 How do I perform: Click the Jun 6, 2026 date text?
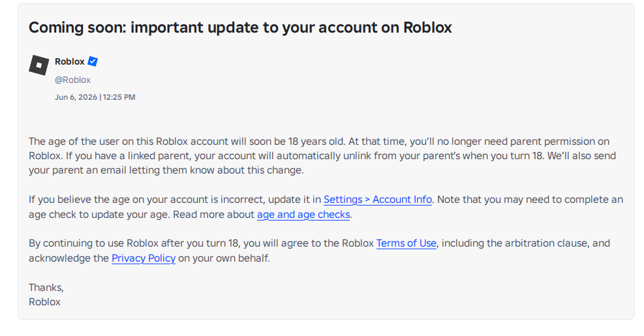tap(76, 97)
